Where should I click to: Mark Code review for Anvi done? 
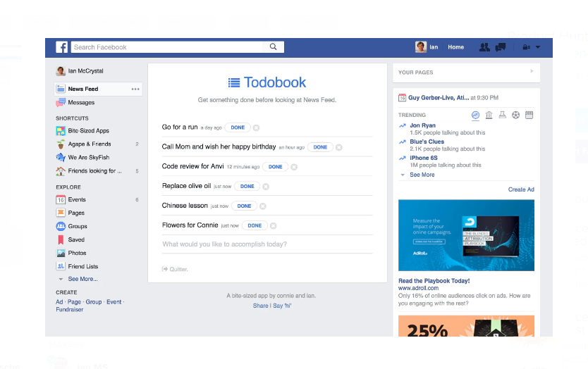(275, 167)
